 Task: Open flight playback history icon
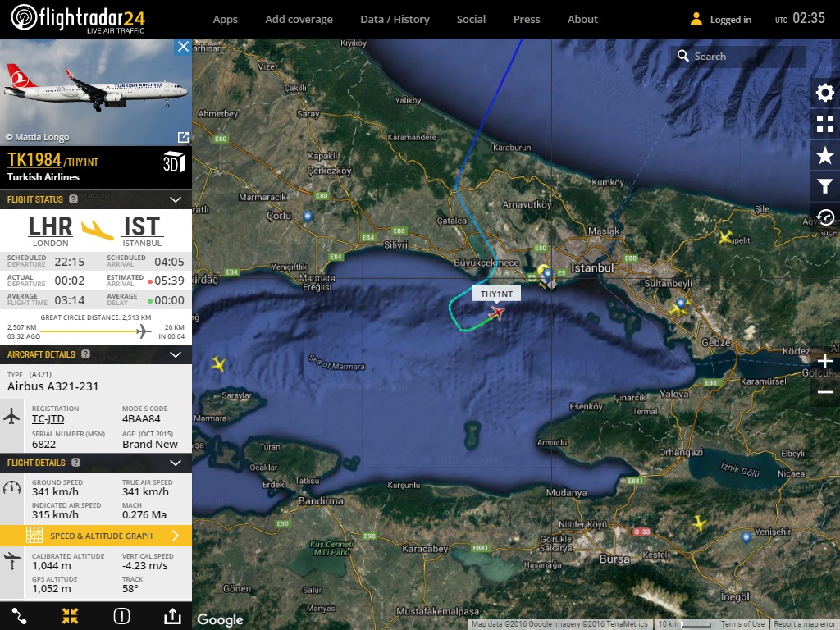pyautogui.click(x=824, y=217)
